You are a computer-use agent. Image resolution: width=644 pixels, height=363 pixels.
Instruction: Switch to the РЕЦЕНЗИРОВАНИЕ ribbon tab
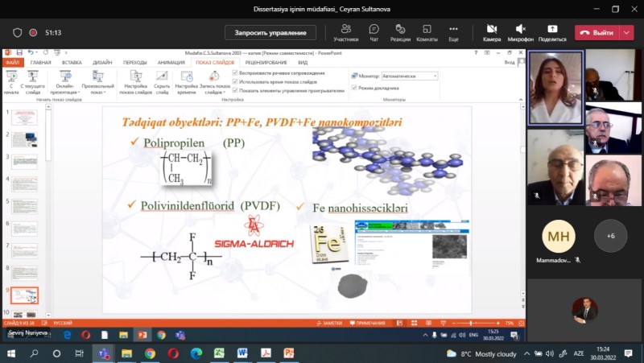[x=266, y=63]
